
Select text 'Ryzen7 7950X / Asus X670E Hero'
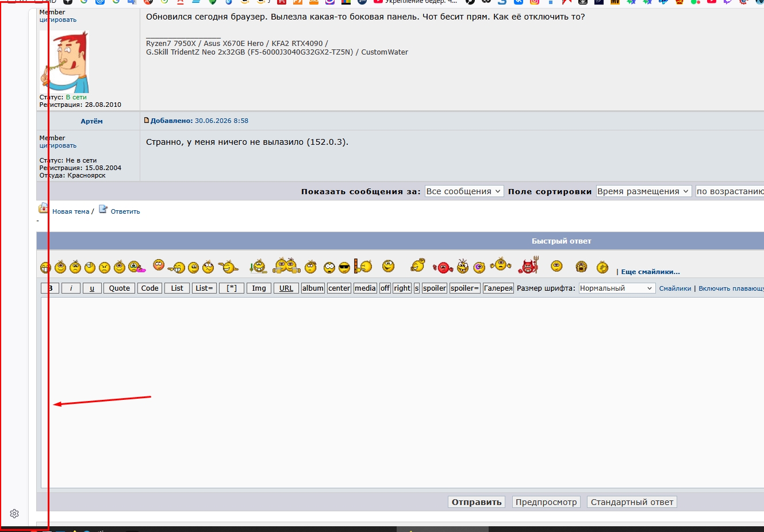(205, 44)
